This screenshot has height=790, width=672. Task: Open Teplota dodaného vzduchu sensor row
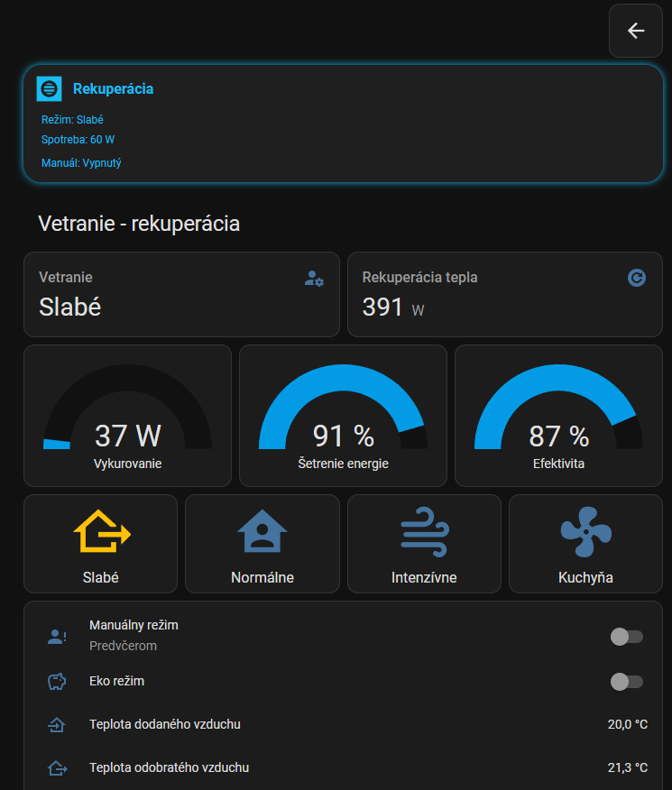point(165,724)
